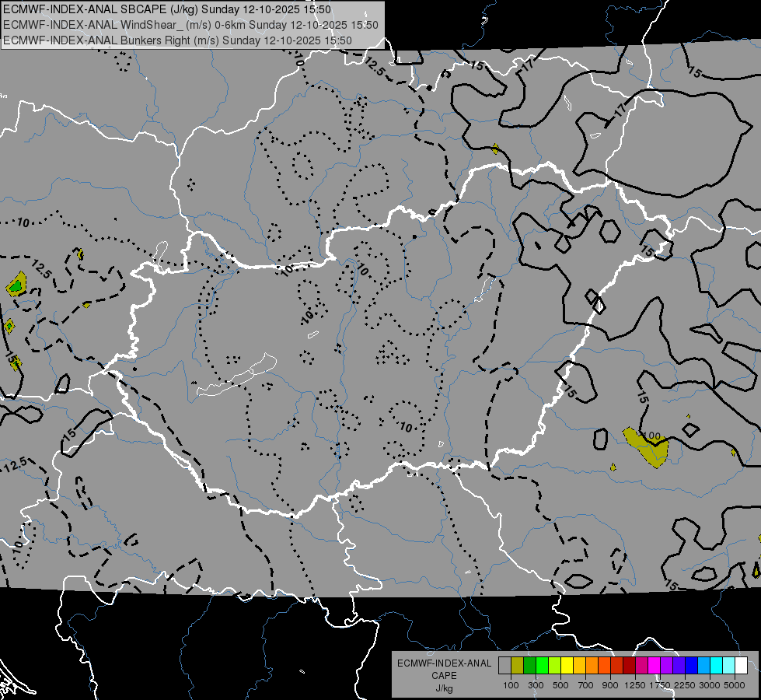The image size is (761, 700).
Task: Click the J/kg unit under legend title
Action: point(444,688)
